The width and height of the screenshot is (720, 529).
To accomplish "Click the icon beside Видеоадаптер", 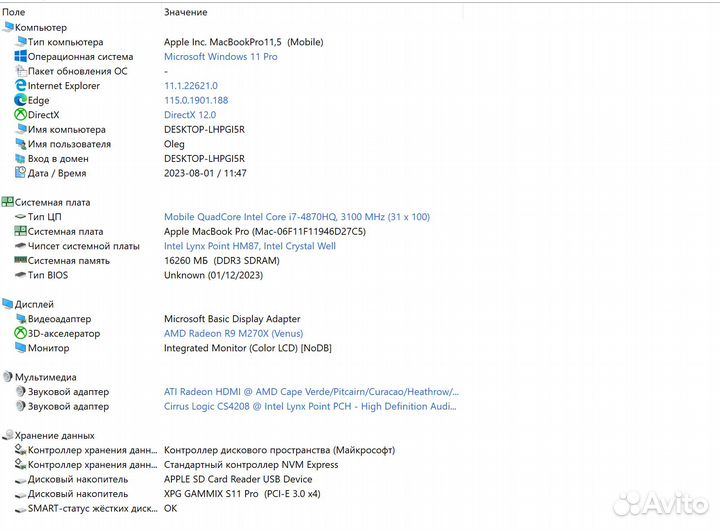I will [20, 319].
